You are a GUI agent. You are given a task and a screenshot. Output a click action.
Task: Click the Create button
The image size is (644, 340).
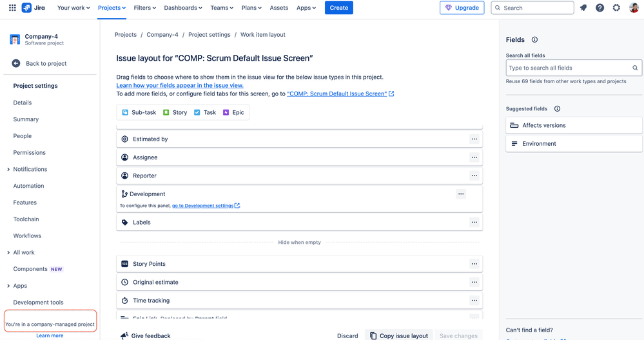pyautogui.click(x=339, y=8)
